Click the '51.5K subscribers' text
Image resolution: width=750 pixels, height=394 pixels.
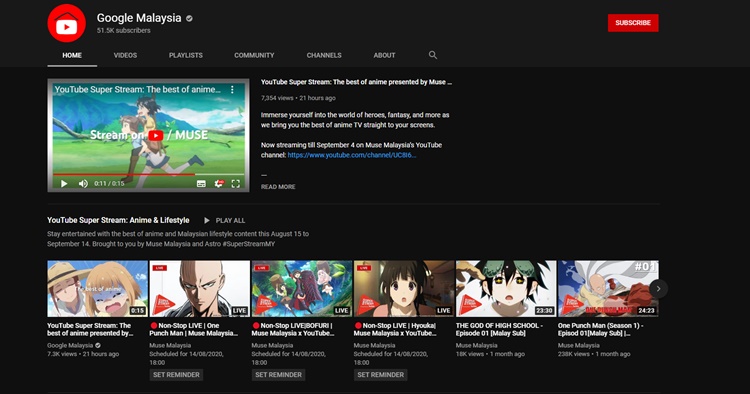(x=123, y=30)
